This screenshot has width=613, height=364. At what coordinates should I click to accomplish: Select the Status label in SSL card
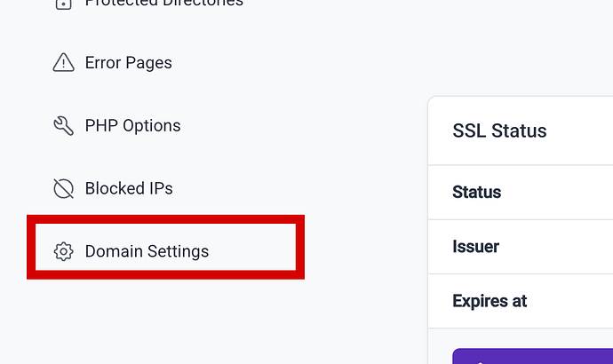tap(476, 192)
